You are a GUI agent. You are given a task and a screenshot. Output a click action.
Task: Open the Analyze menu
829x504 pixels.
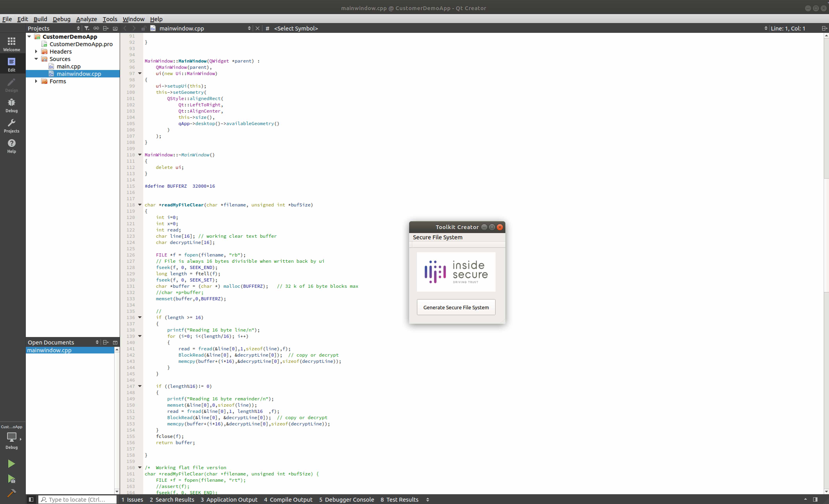pos(86,19)
